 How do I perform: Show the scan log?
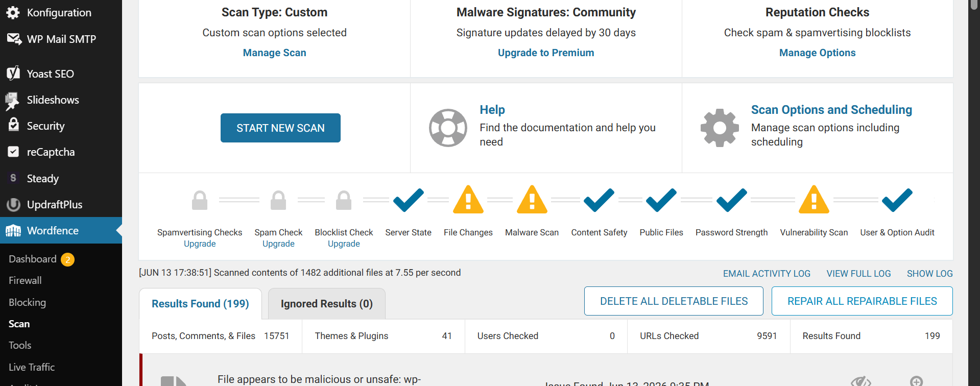coord(930,274)
